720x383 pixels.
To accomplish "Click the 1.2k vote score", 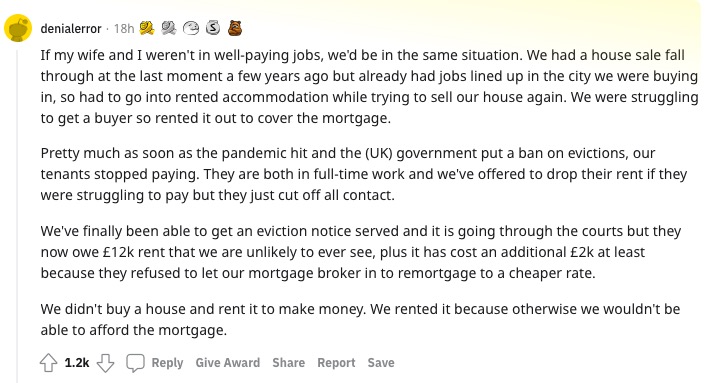I will pyautogui.click(x=77, y=363).
